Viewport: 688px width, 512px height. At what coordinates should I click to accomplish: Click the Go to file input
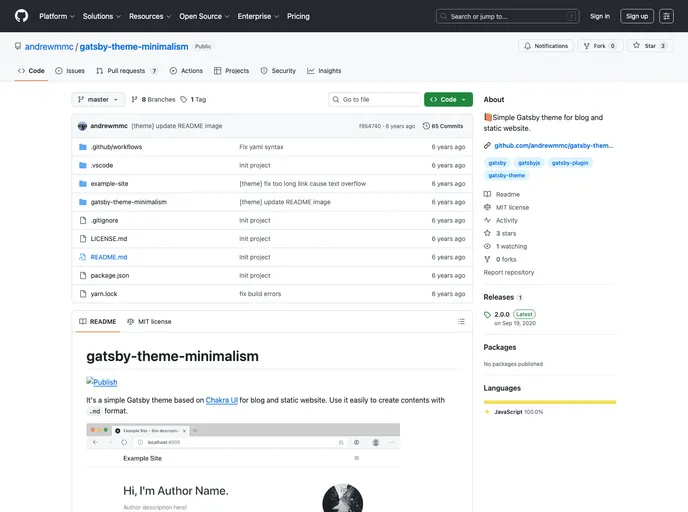pos(375,100)
